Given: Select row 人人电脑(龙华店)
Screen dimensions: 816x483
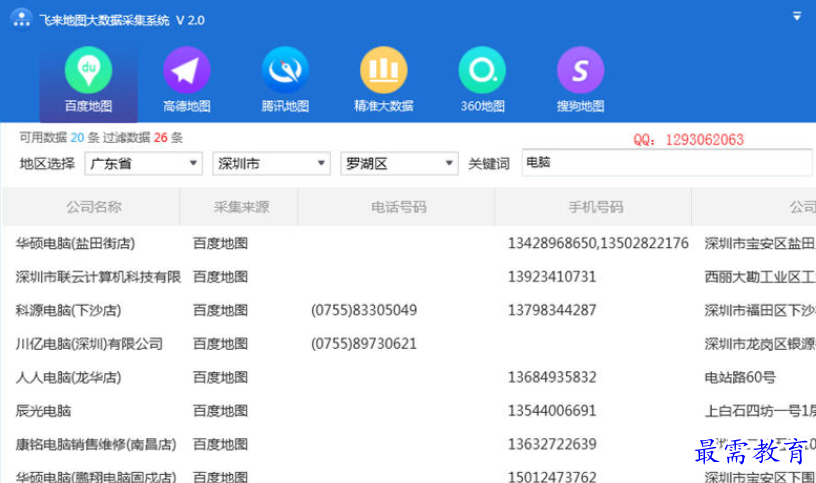Looking at the screenshot, I should click(x=408, y=377).
